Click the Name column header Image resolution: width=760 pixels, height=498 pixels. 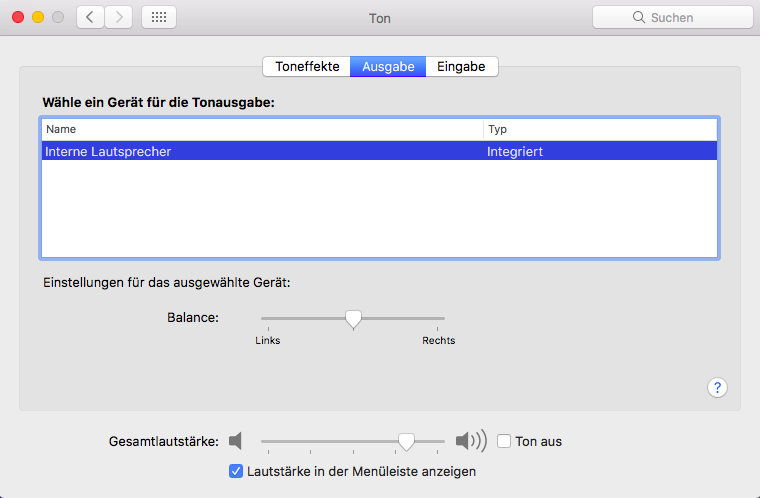click(x=260, y=129)
